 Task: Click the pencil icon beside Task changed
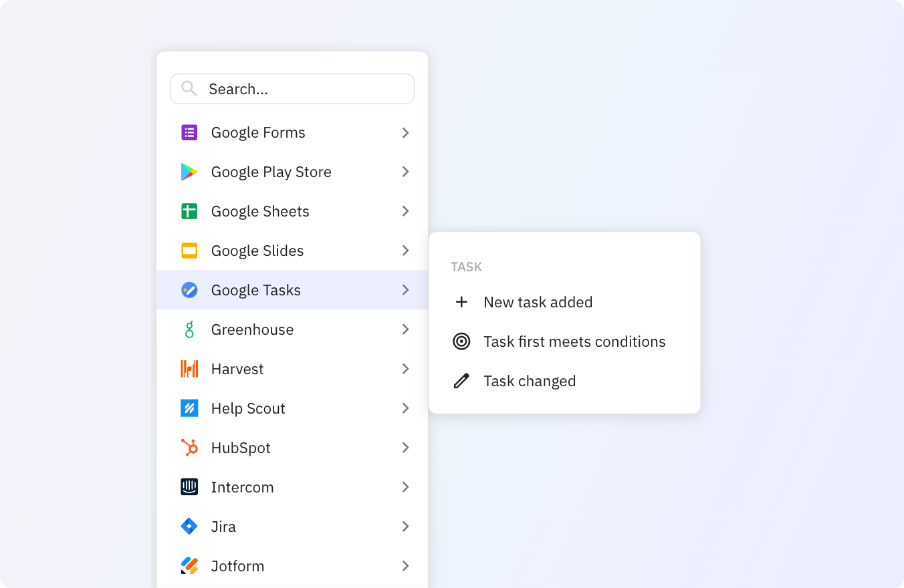[461, 381]
